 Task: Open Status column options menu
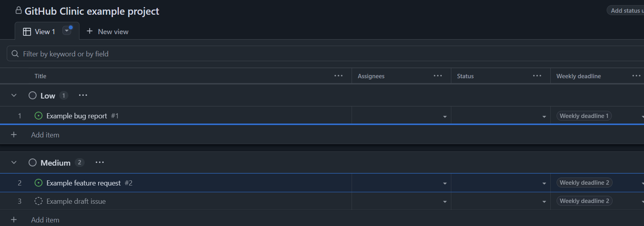pos(537,76)
